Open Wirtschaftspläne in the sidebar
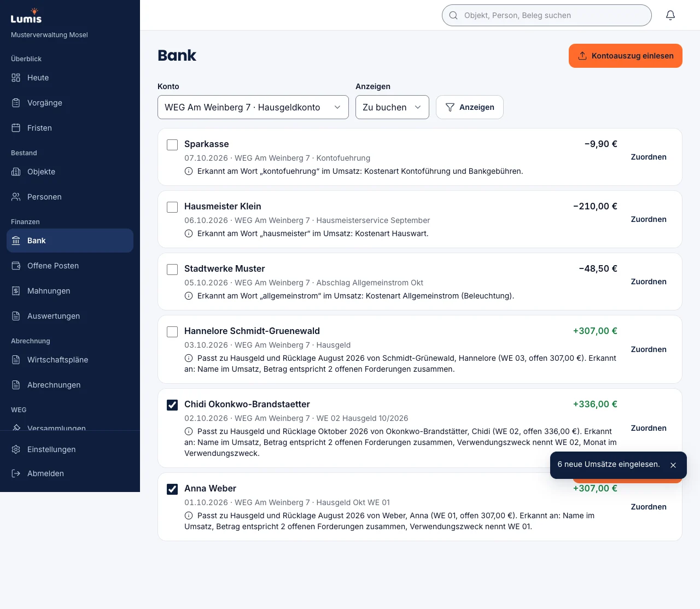The width and height of the screenshot is (700, 609). pyautogui.click(x=70, y=360)
